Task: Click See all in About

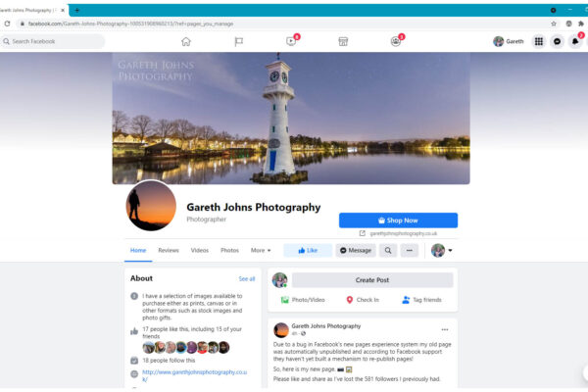Action: [x=247, y=278]
